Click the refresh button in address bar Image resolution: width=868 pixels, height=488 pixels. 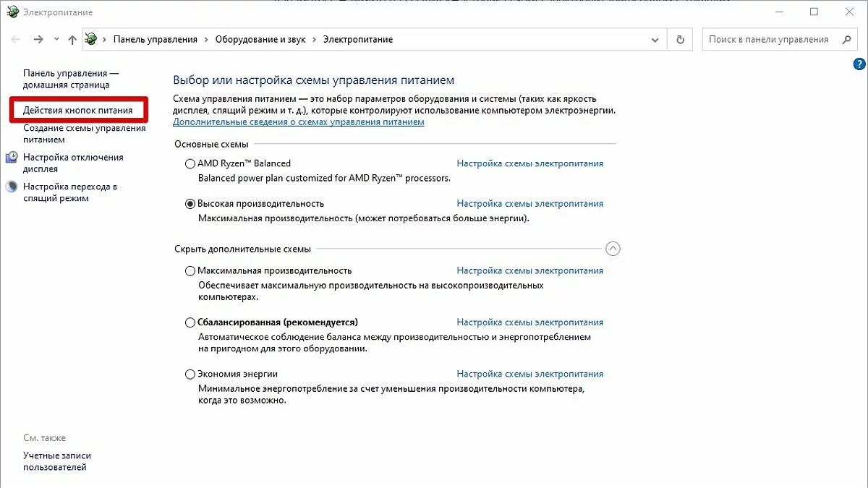[x=680, y=40]
